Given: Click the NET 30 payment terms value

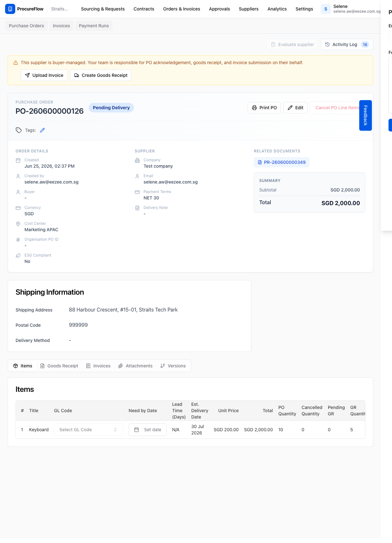Looking at the screenshot, I should tap(151, 198).
